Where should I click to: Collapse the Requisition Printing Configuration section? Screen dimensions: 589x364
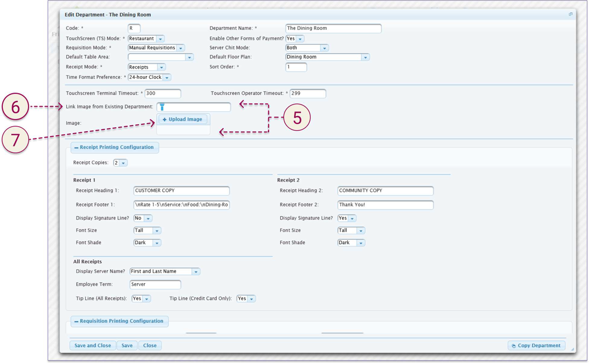coord(76,321)
